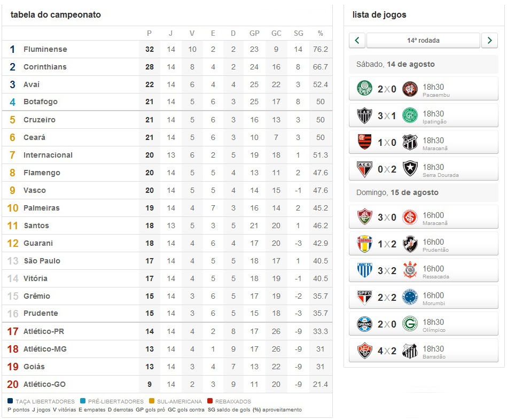Click the Santos crest in Barradão match
507x420 pixels.
pos(410,351)
